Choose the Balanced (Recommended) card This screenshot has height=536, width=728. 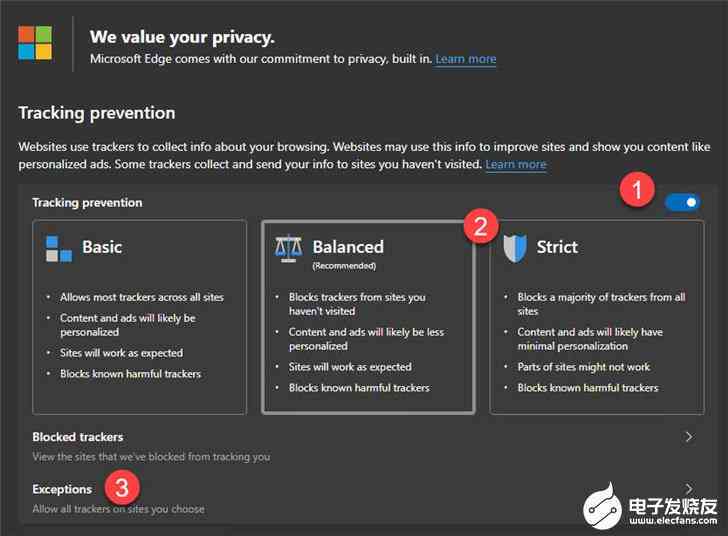(x=368, y=317)
